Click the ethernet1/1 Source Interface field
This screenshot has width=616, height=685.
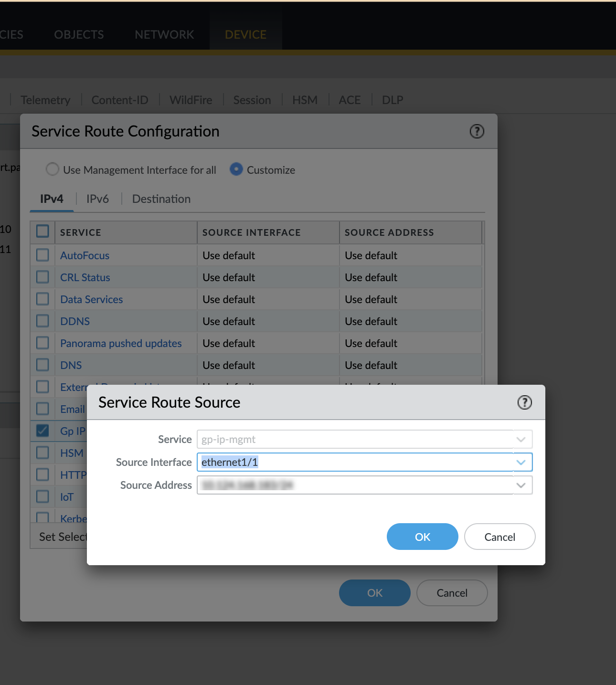click(x=334, y=462)
